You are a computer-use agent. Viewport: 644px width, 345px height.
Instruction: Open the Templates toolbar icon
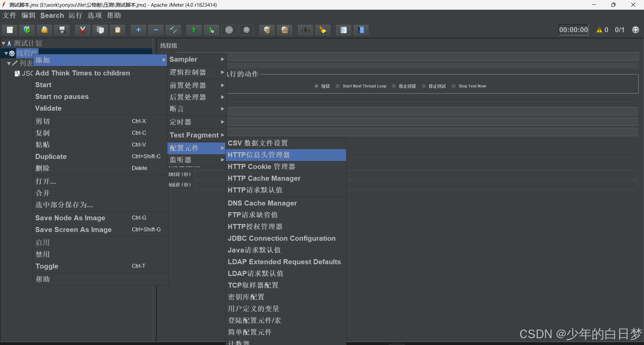point(27,30)
